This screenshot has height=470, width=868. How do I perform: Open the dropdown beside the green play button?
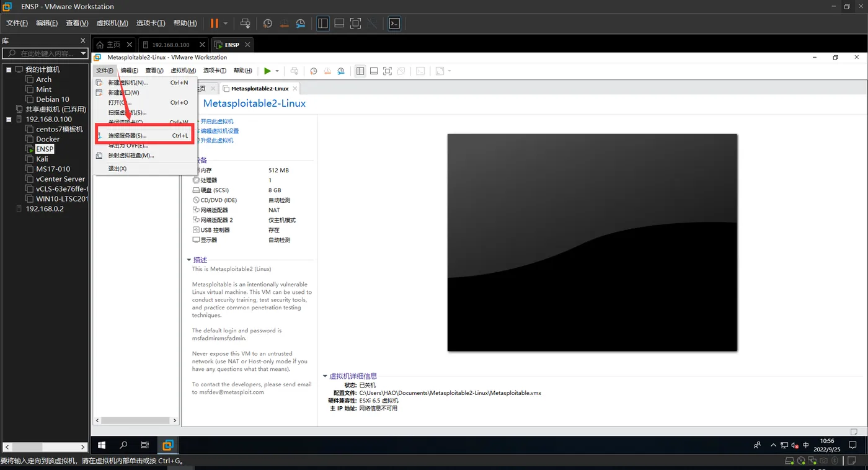pyautogui.click(x=277, y=71)
